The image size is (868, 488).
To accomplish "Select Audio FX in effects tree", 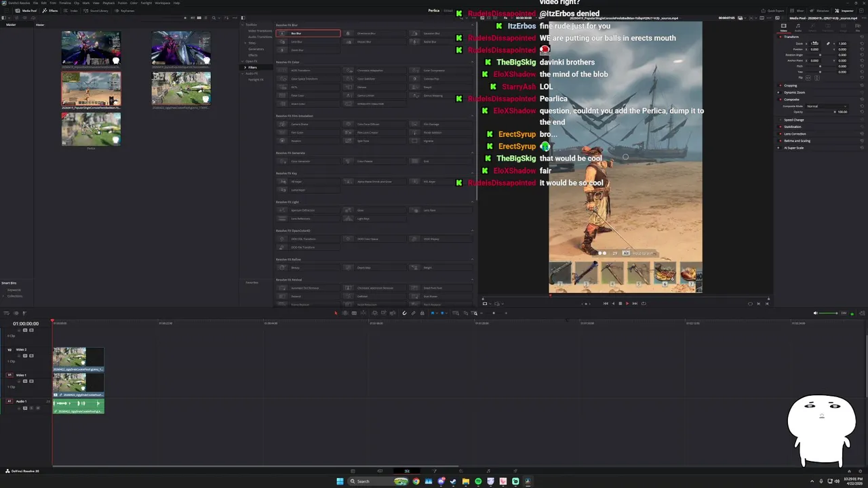I will [251, 73].
